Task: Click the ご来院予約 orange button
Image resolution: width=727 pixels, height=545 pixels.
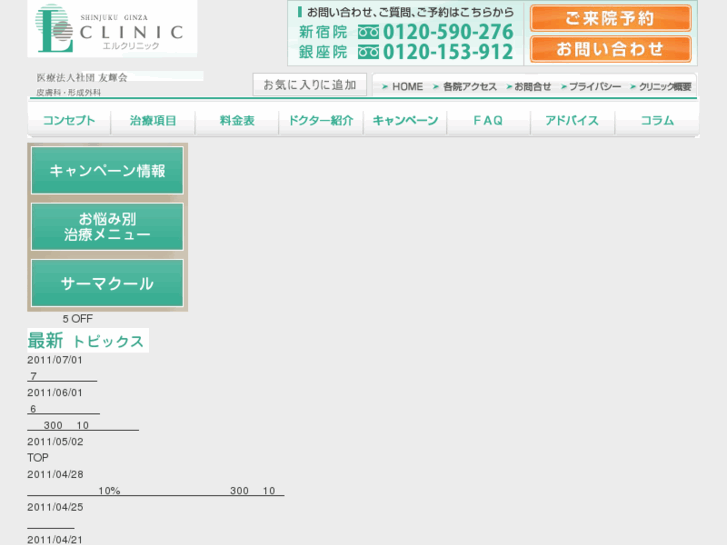Action: click(x=610, y=19)
